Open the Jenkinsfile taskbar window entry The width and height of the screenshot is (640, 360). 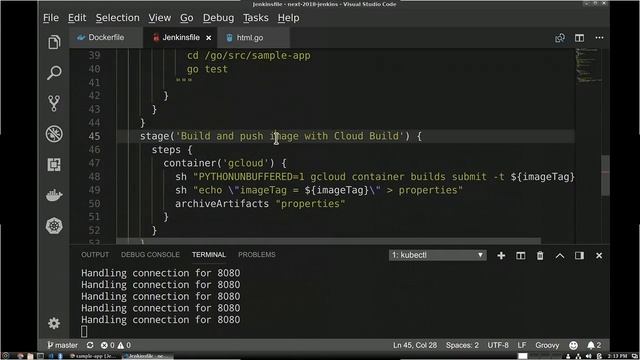148,356
